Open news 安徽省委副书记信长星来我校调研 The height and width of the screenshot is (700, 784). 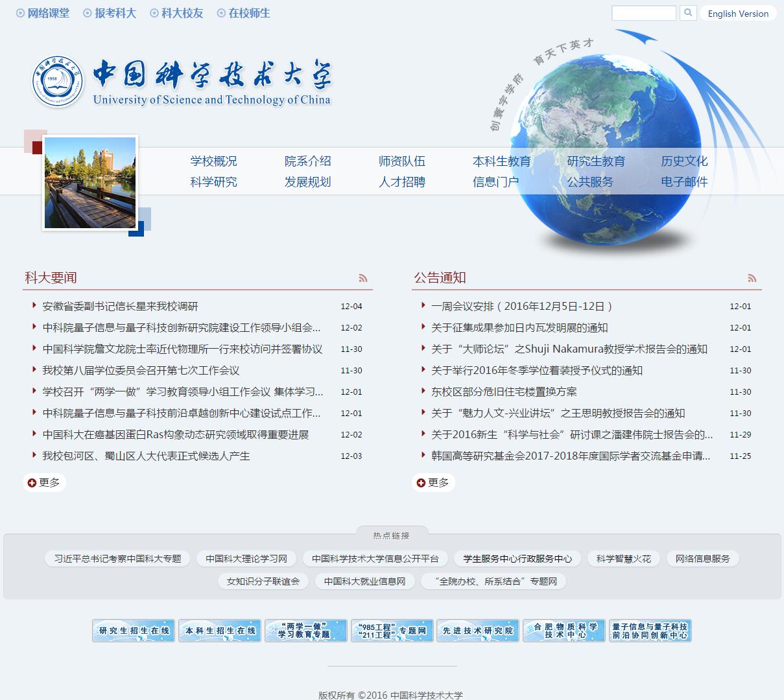pos(120,306)
